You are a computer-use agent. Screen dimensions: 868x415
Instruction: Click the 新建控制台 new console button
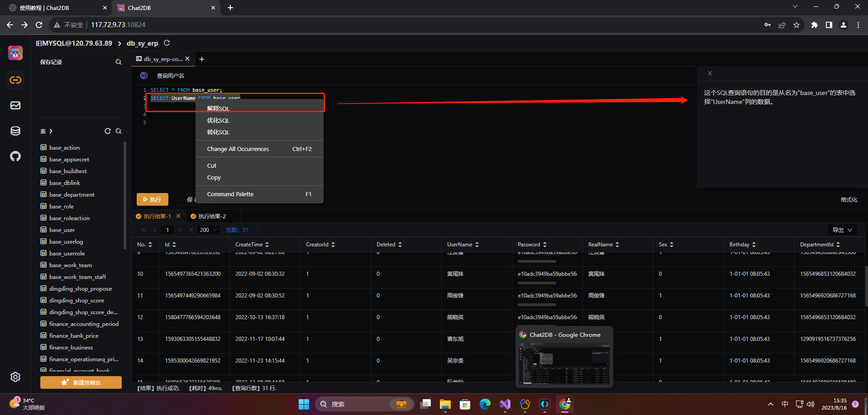(81, 382)
